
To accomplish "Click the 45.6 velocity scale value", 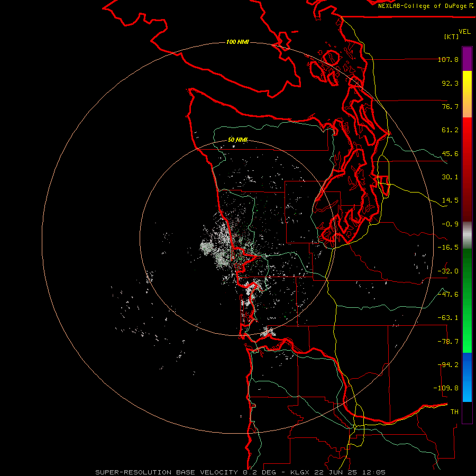I will [450, 153].
